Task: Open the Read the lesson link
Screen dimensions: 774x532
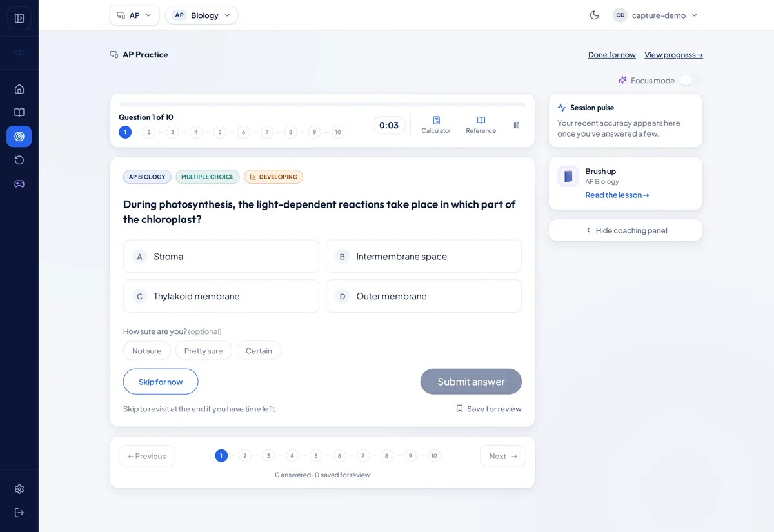Action: click(x=617, y=195)
